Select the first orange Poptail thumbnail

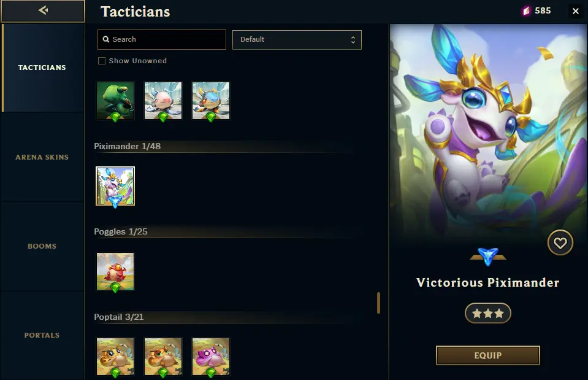115,357
